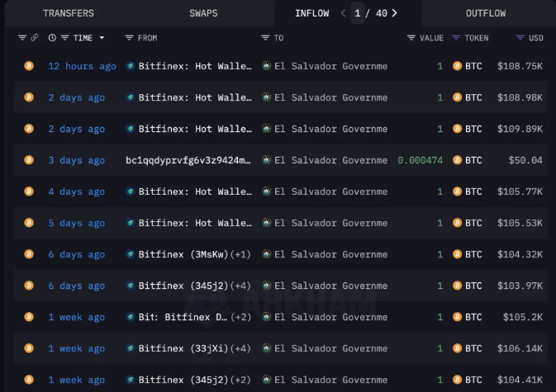
Task: Click BTC token in $109.89K row
Action: [x=473, y=129]
